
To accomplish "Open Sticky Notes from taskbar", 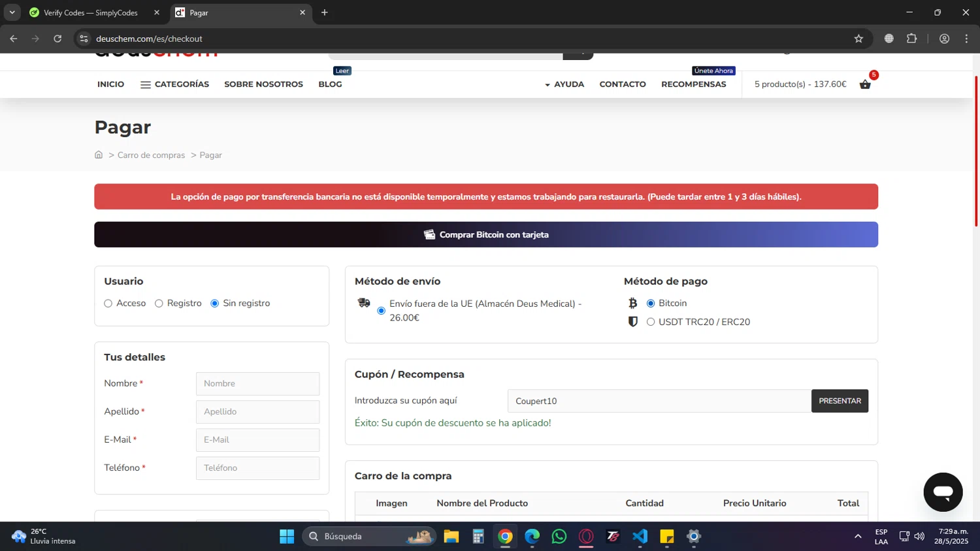I will point(667,537).
